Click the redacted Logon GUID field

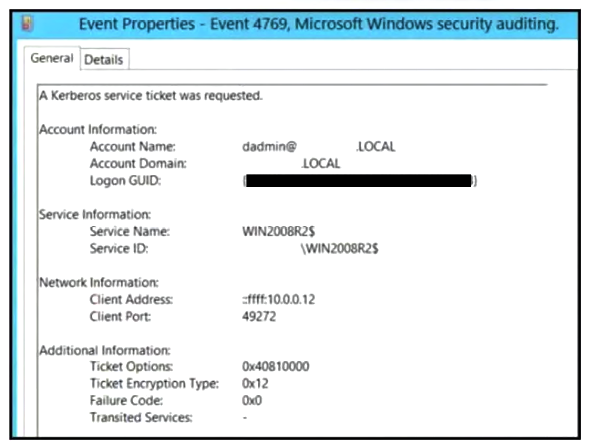tap(360, 181)
